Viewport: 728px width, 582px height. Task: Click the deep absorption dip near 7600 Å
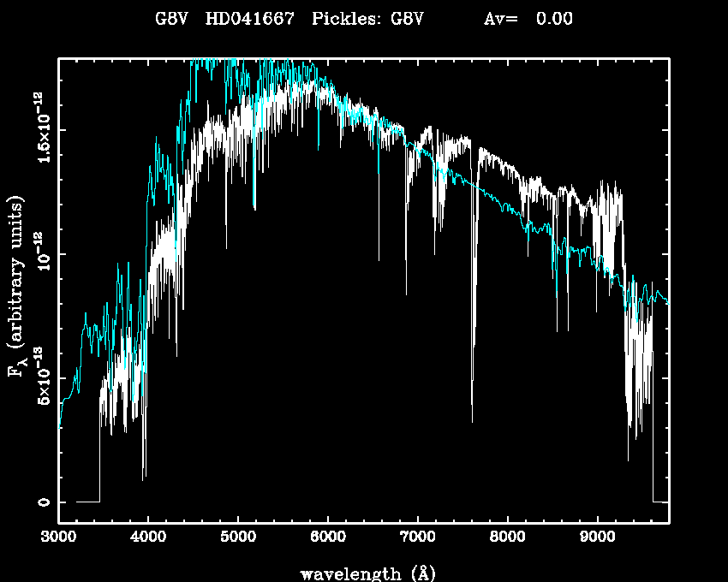point(472,402)
